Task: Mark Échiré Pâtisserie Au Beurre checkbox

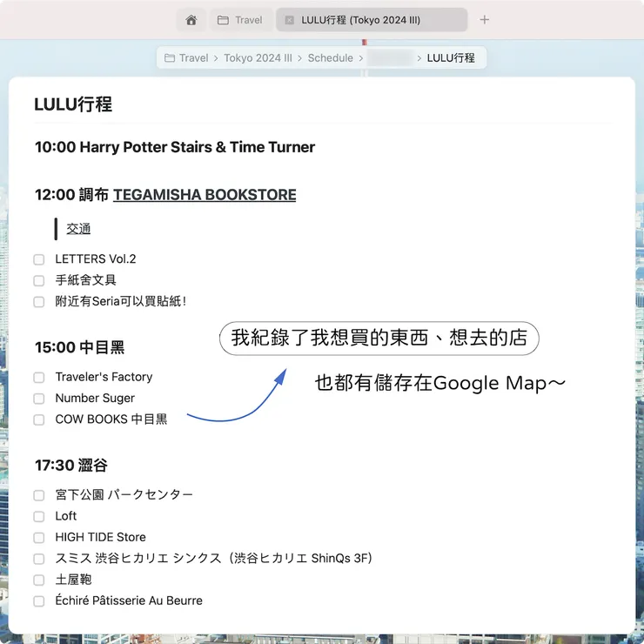Action: (39, 601)
